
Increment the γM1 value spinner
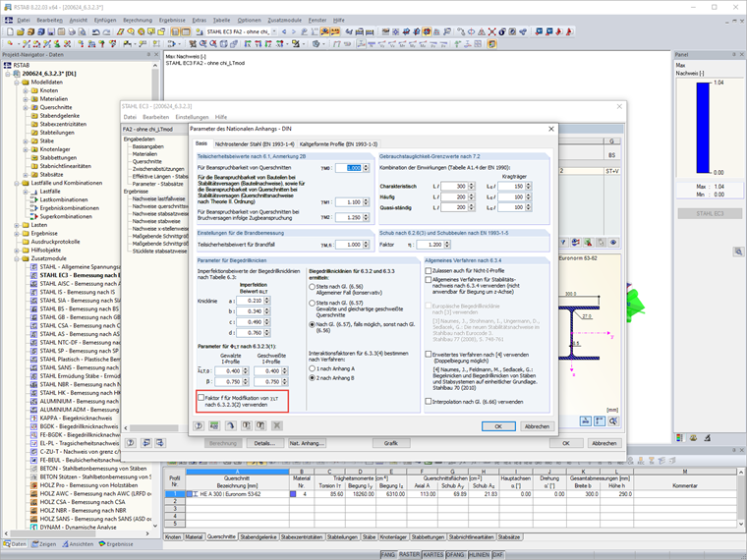coord(368,199)
